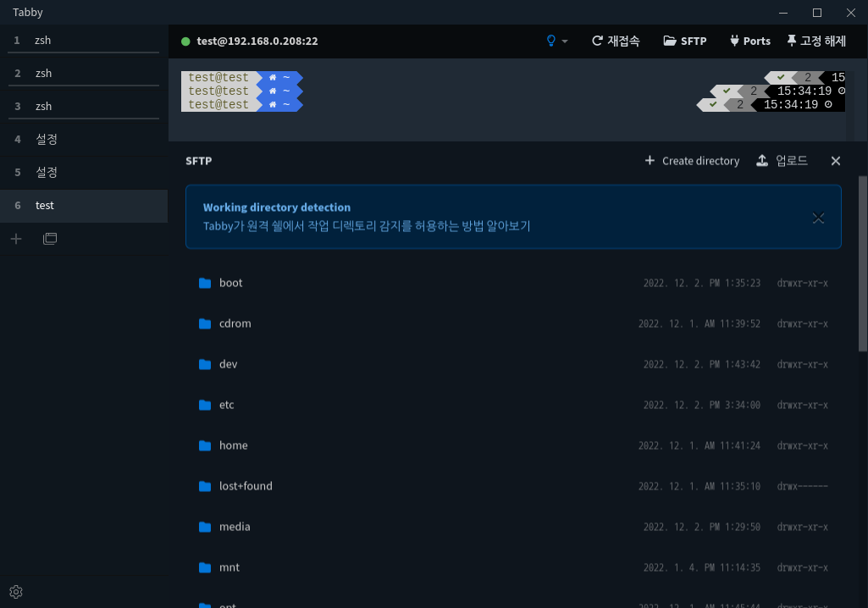Open a new tab with the plus icon
Image resolution: width=868 pixels, height=608 pixels.
15,238
